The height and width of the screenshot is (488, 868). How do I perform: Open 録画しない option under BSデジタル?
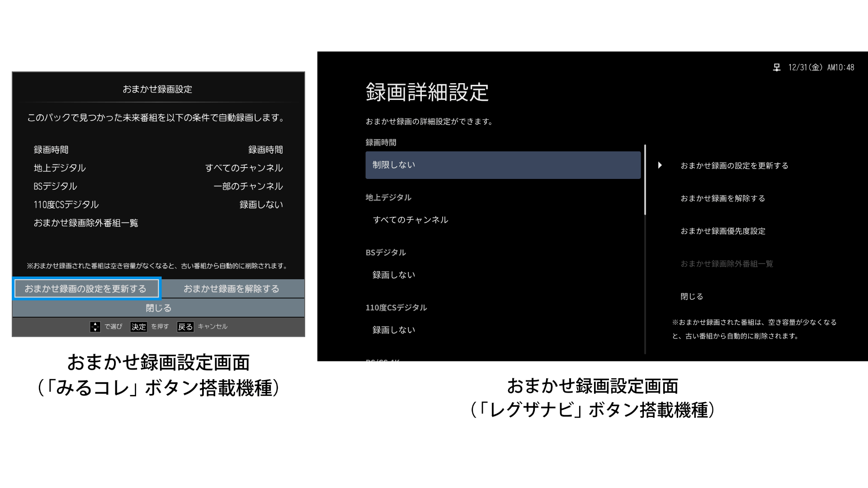click(x=394, y=275)
